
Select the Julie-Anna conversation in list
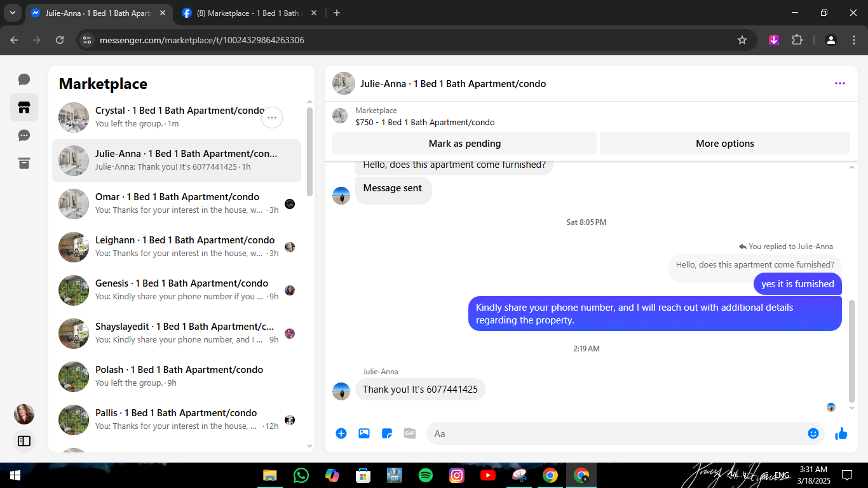point(177,161)
